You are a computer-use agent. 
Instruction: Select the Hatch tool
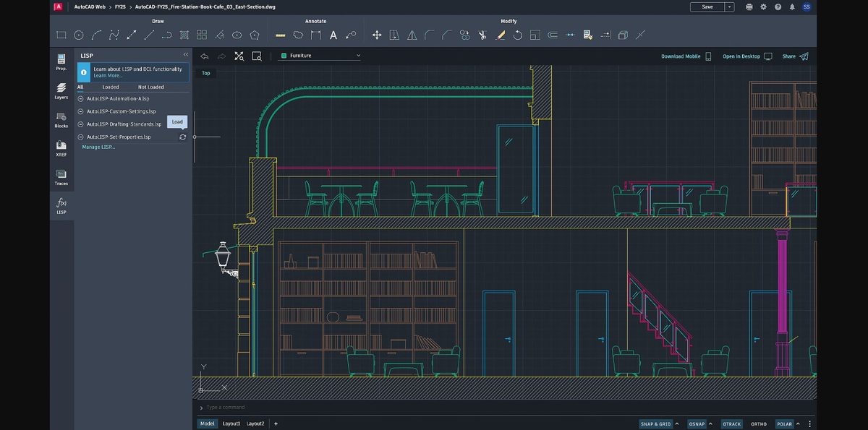click(184, 35)
